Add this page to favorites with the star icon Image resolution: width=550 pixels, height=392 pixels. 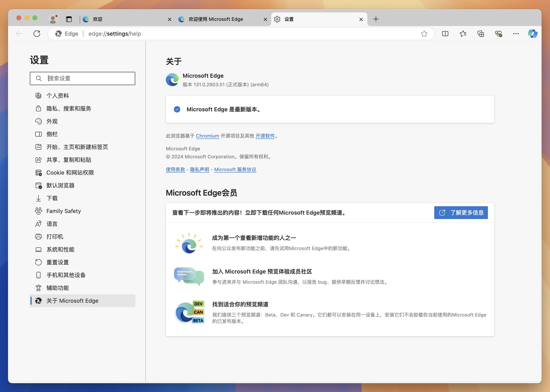[x=424, y=34]
